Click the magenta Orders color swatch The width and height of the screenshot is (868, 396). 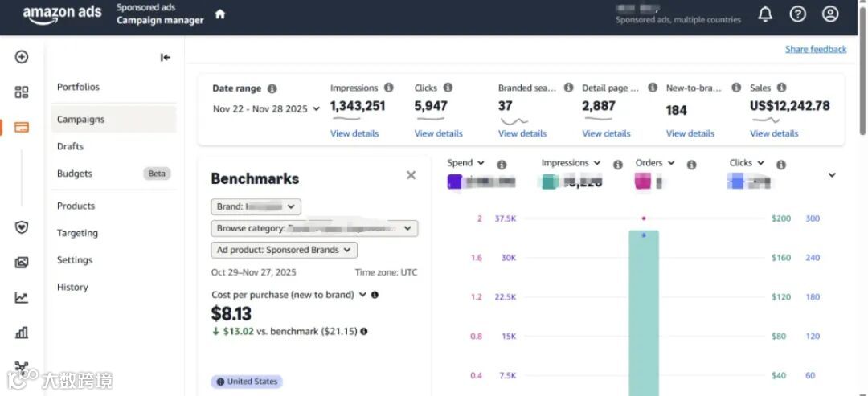click(x=642, y=182)
